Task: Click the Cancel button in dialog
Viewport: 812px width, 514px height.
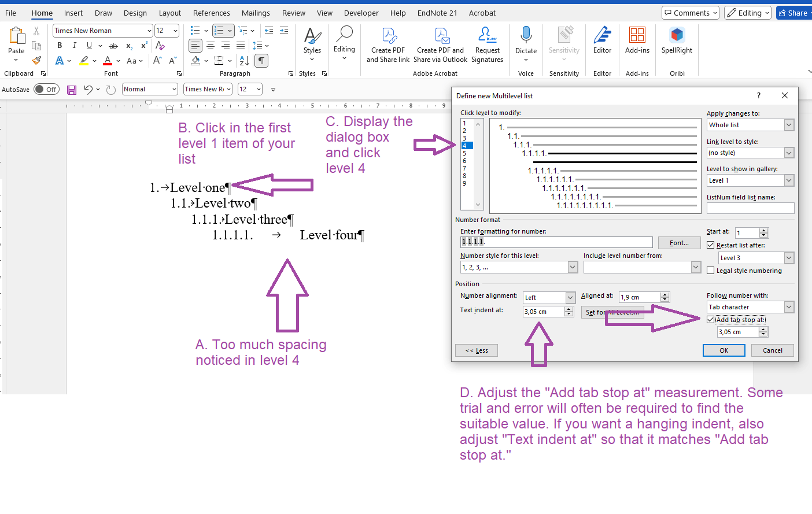Action: pos(772,350)
